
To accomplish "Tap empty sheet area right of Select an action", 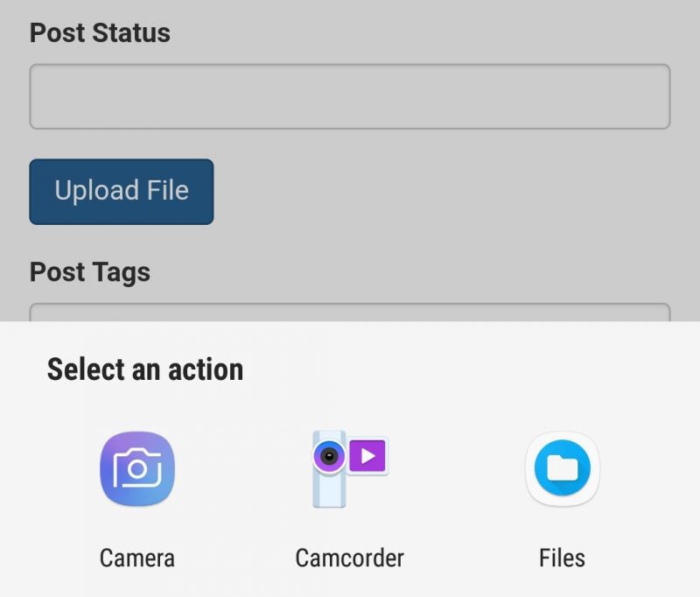I will (x=469, y=369).
